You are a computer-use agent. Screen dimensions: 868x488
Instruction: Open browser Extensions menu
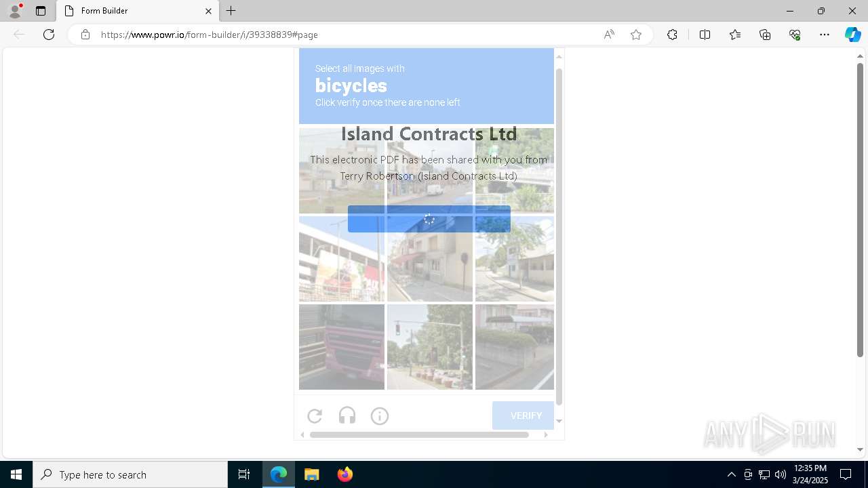[672, 35]
